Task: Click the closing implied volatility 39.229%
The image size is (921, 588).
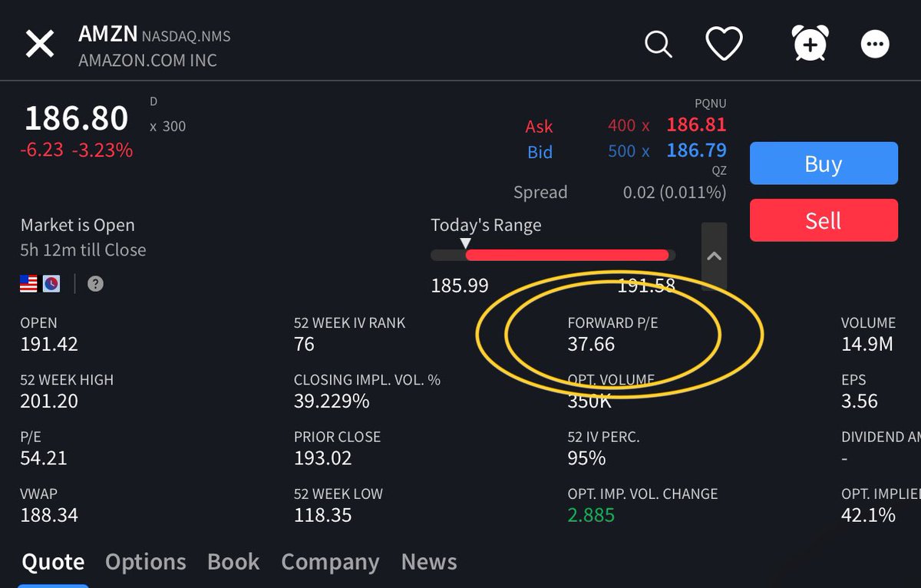Action: [x=332, y=401]
